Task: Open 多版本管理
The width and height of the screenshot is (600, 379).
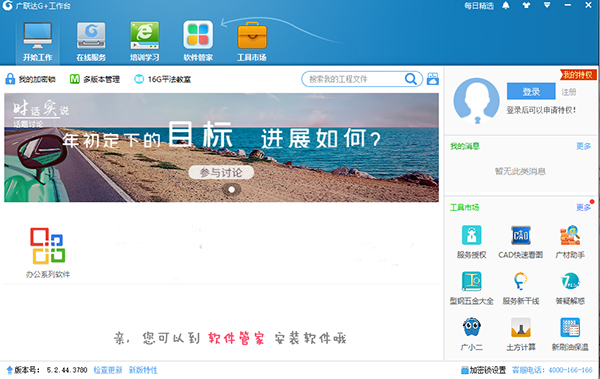Action: 95,79
